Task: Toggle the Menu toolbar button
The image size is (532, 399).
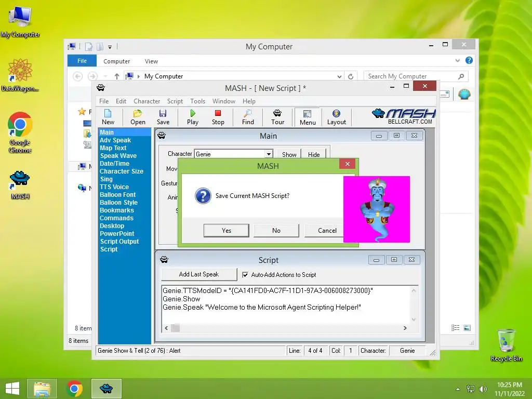Action: click(308, 117)
